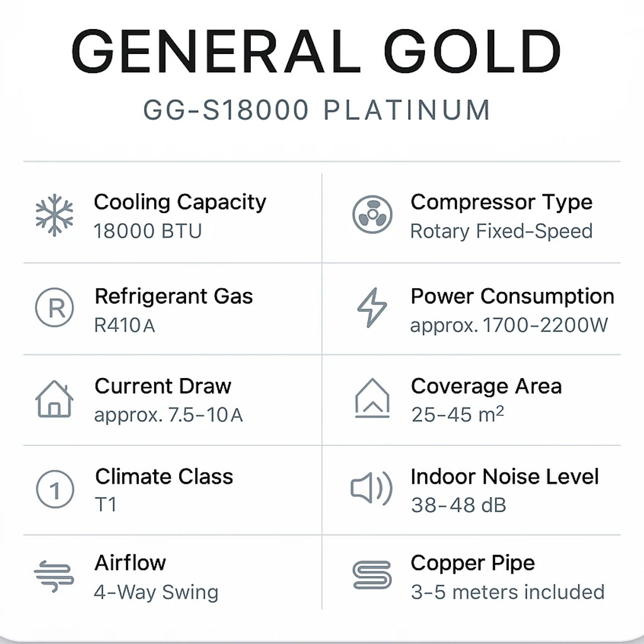The image size is (644, 644).
Task: Click the GENERAL GOLD brand title
Action: 316,52
